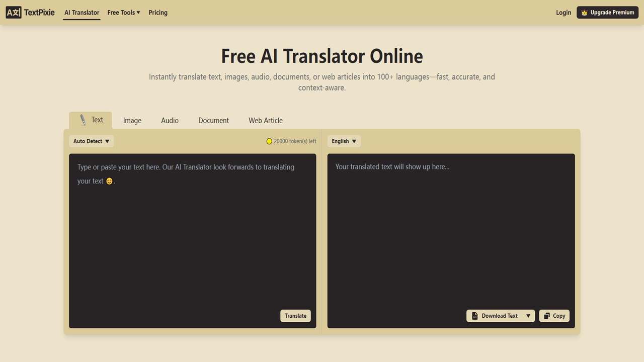
Task: Click the Login link
Action: (x=563, y=13)
